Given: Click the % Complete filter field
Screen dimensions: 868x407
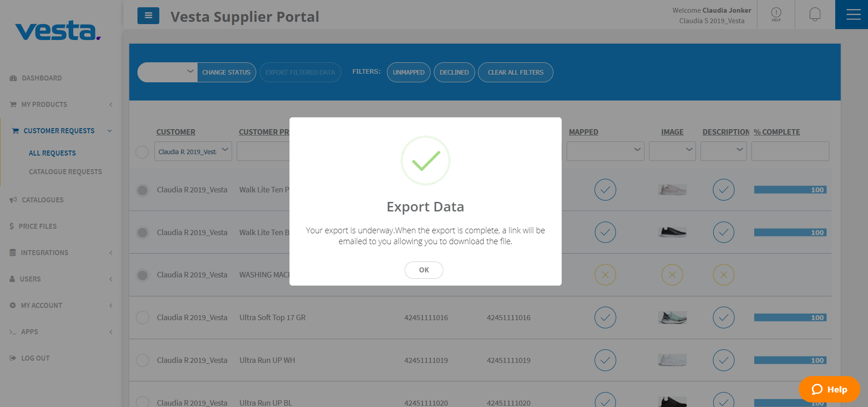Looking at the screenshot, I should point(790,151).
